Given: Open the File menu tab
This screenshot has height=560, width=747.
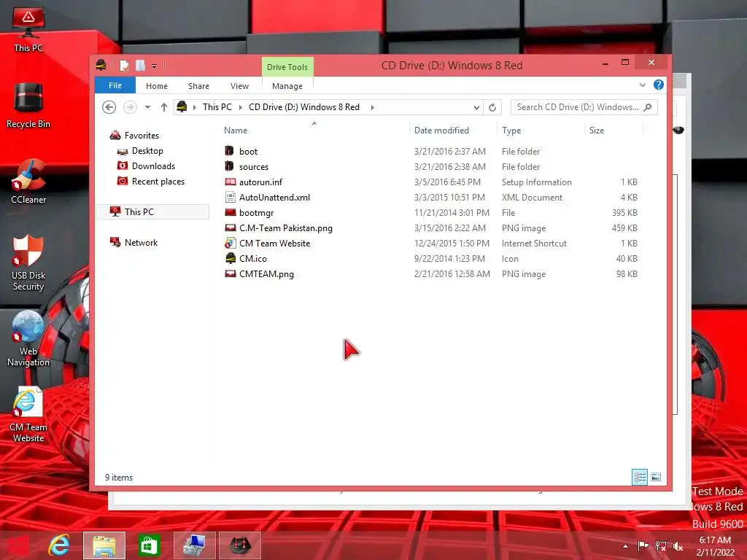Looking at the screenshot, I should click(x=115, y=85).
